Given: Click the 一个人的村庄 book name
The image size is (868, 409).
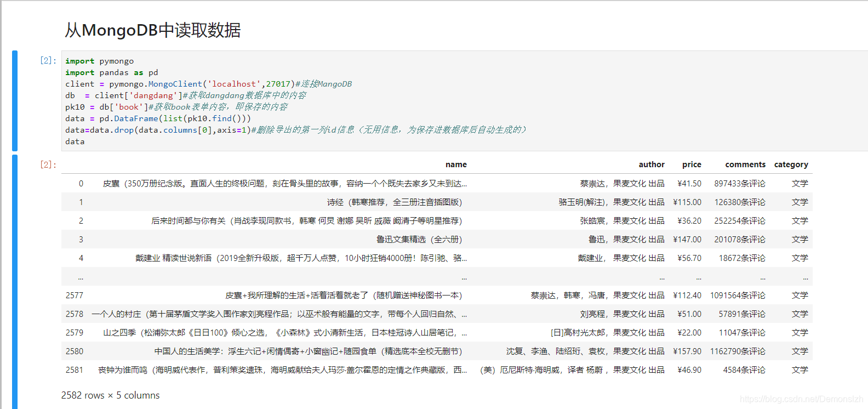Looking at the screenshot, I should 279,314.
